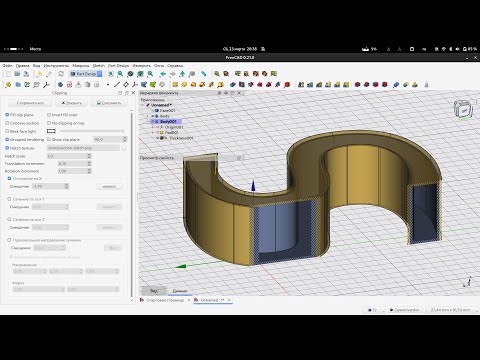Screen dimensions: 480x360
Task: Toggle the Fill clip plane checkbox
Action: click(x=7, y=115)
